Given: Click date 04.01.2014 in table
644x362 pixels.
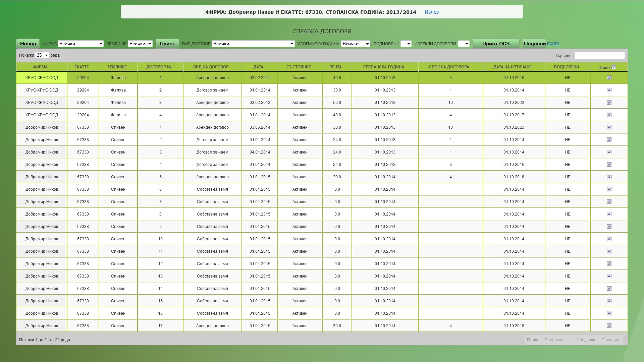Looking at the screenshot, I should coord(260,152).
